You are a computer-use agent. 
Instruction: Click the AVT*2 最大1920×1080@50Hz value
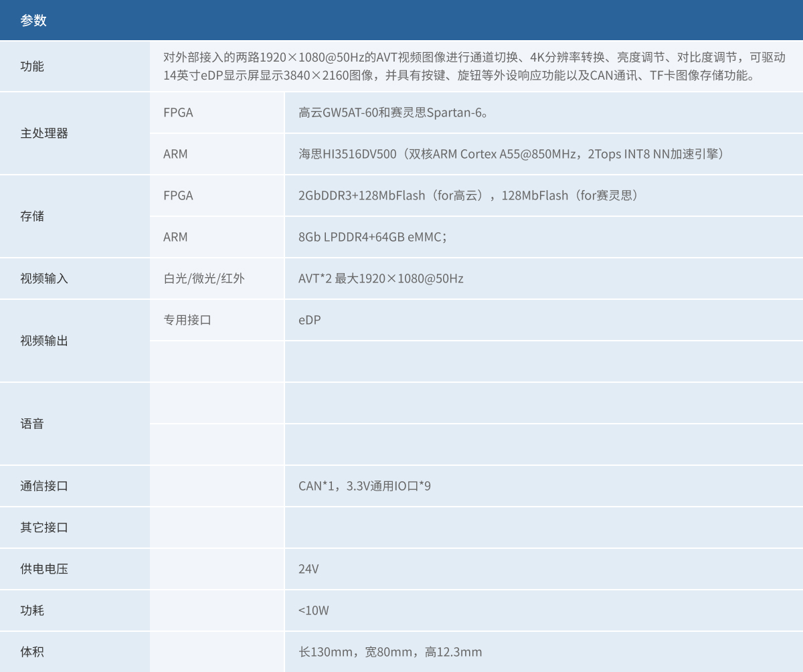(x=381, y=278)
